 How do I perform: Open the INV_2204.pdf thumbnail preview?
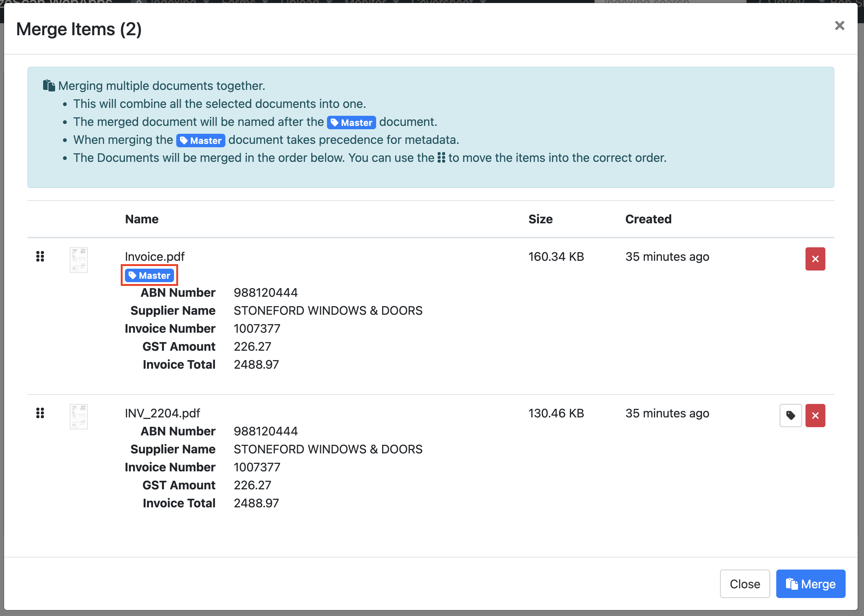tap(79, 417)
